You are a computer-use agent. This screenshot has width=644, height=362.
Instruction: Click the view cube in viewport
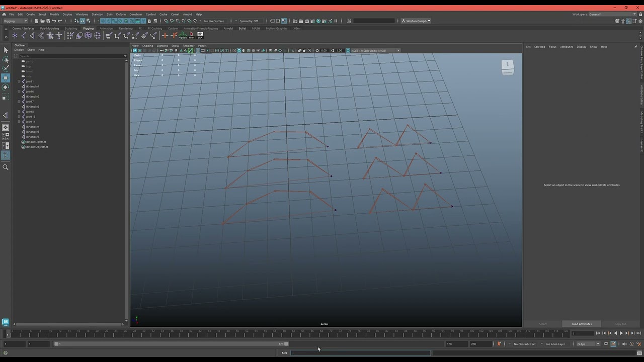[x=508, y=67]
